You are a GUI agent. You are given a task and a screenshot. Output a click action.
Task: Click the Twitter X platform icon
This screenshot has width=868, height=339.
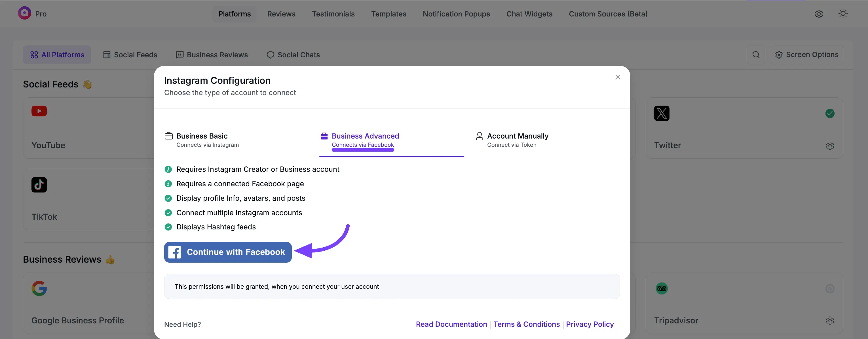(662, 113)
